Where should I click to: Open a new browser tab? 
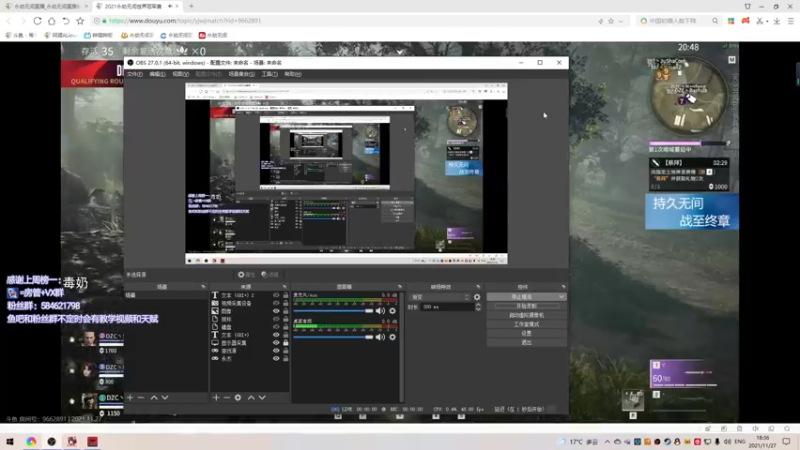(191, 6)
